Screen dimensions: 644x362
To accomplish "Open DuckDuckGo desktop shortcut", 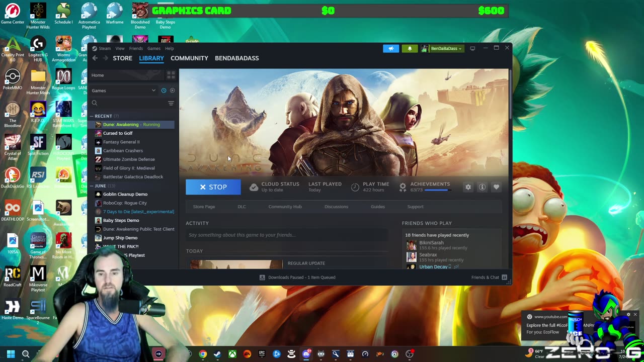I will 13,178.
